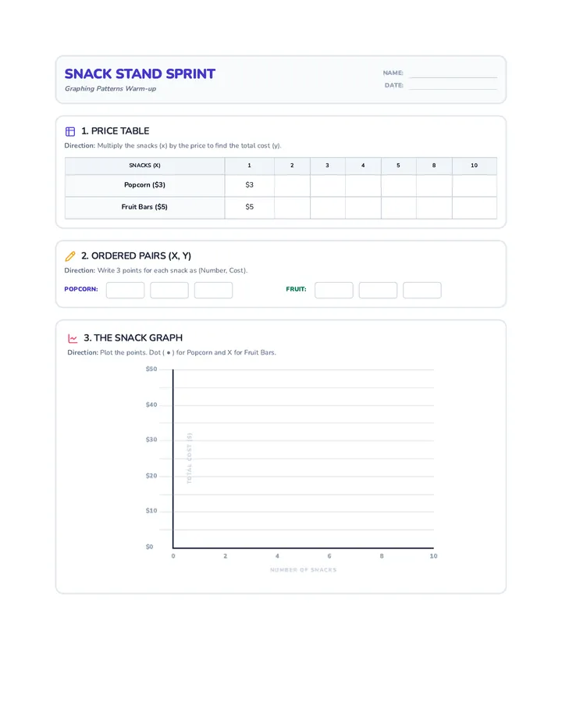Viewport: 562px width, 728px height.
Task: Click the Date line in the header
Action: [x=453, y=85]
